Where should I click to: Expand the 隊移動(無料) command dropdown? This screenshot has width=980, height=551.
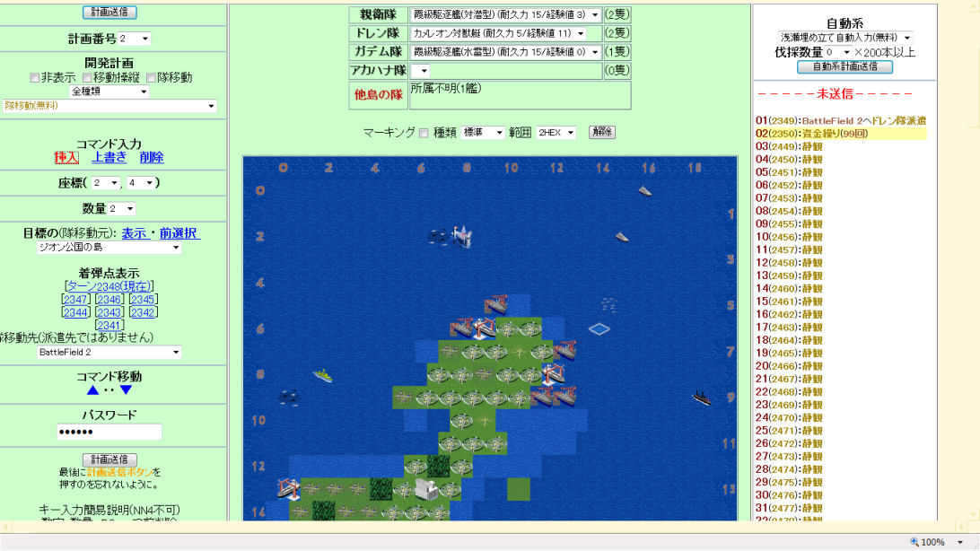[109, 106]
